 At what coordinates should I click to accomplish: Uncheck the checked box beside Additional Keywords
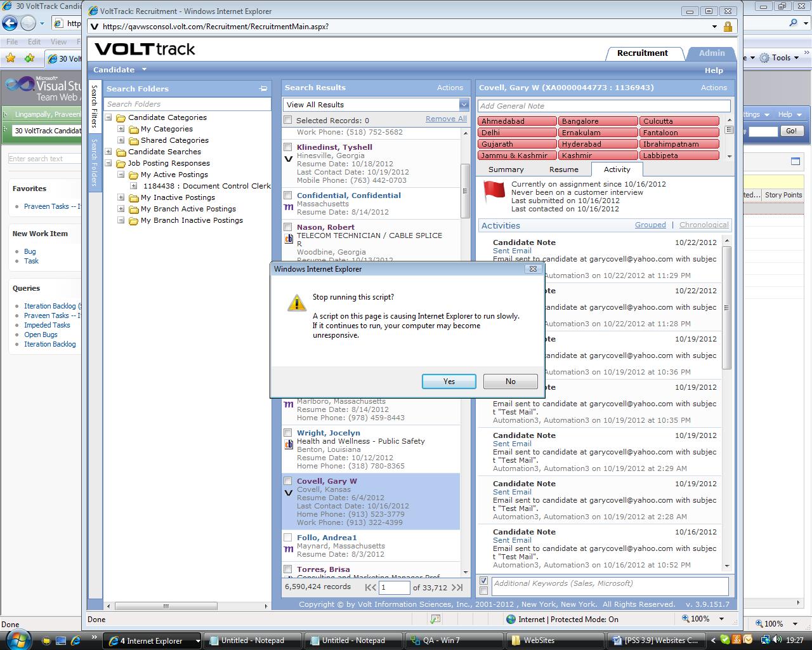click(484, 581)
